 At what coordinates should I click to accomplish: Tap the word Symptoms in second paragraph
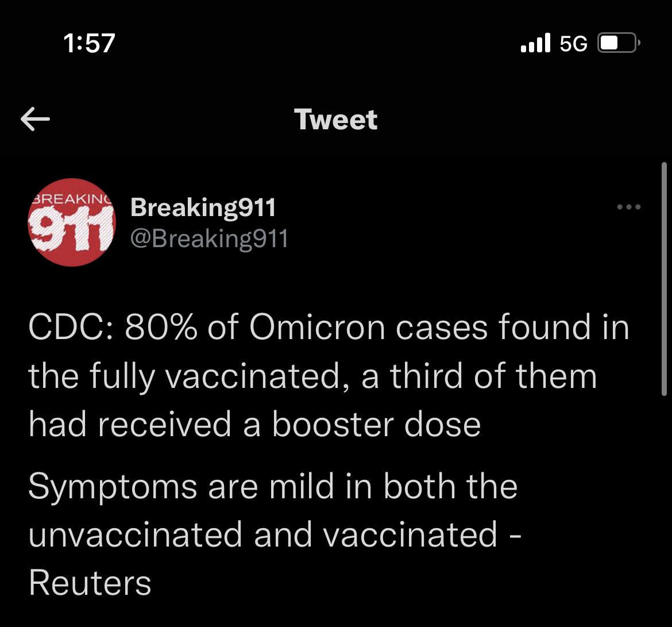[113, 488]
